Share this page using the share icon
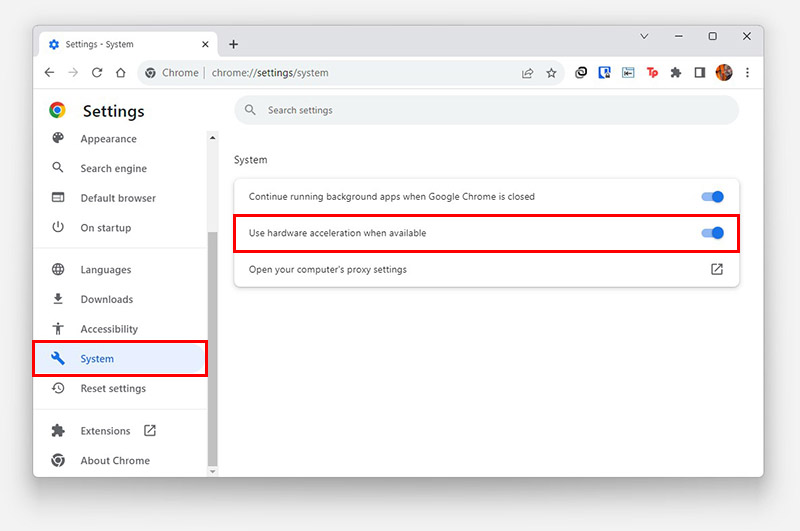 click(528, 73)
